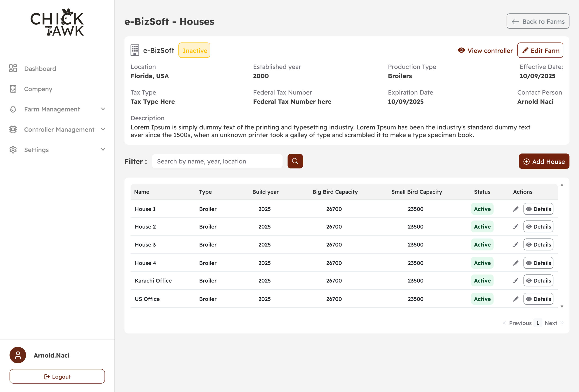Open the Company menu item
Viewport: 579px width, 392px height.
click(x=38, y=89)
